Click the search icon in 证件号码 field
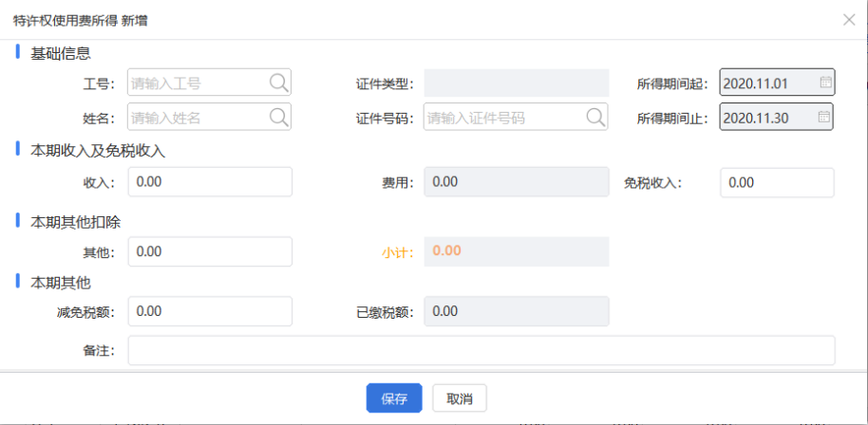The image size is (868, 425). point(595,118)
